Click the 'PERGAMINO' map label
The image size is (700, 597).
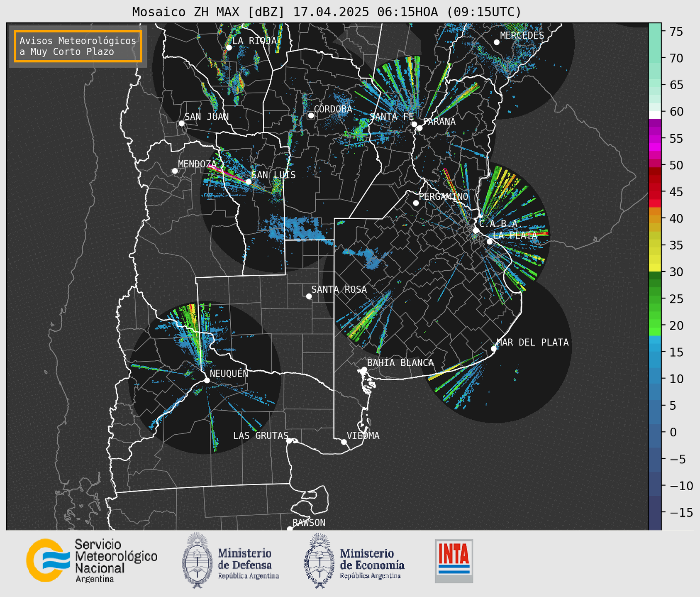[x=444, y=196]
